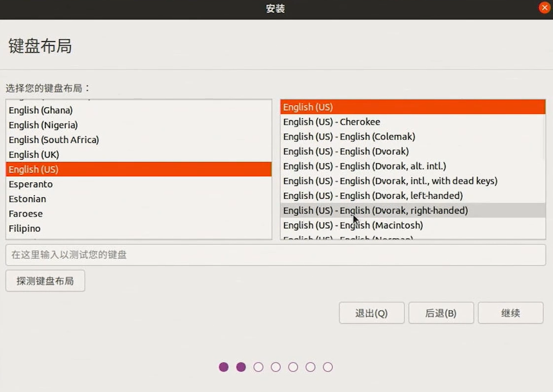Choose English (South Africa) layout

[x=139, y=140]
